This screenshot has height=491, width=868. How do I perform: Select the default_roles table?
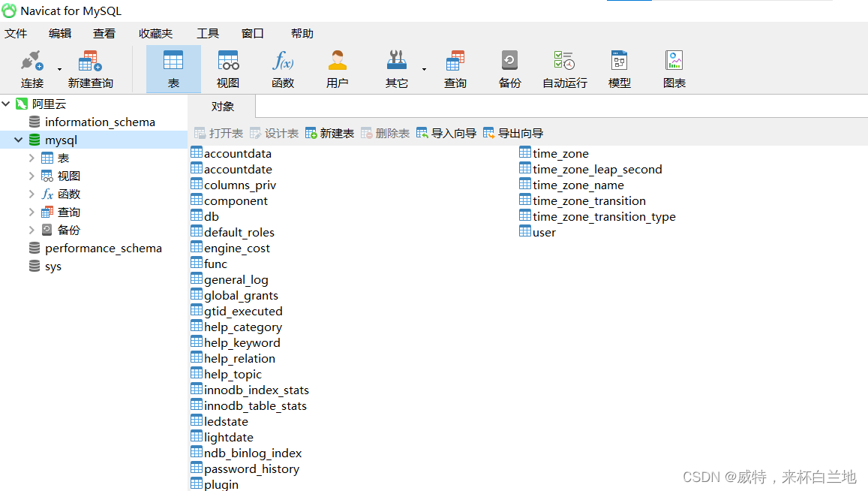[233, 232]
